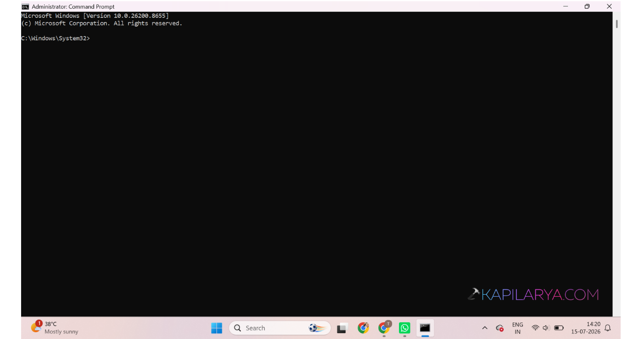Open the ENG IN language switcher
The width and height of the screenshot is (644, 339).
518,328
